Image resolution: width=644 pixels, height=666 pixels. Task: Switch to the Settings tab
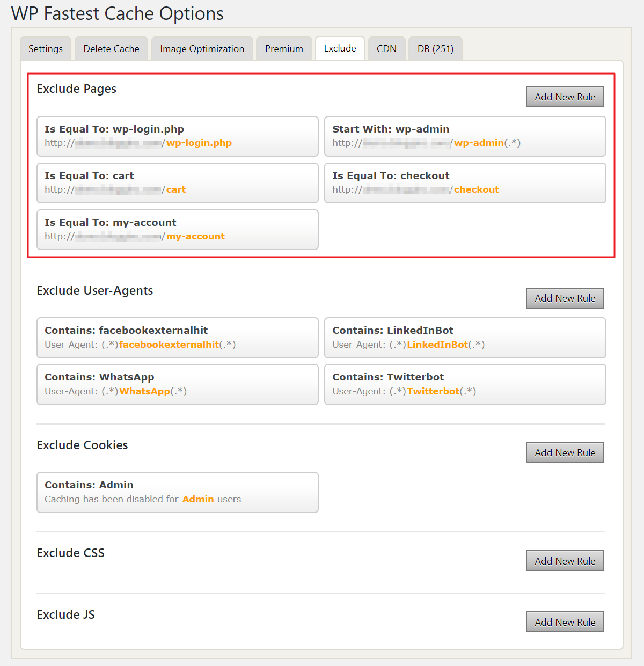click(46, 49)
